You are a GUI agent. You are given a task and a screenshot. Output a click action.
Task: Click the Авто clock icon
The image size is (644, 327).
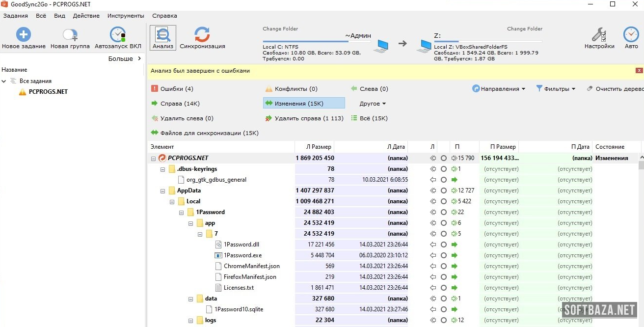631,35
